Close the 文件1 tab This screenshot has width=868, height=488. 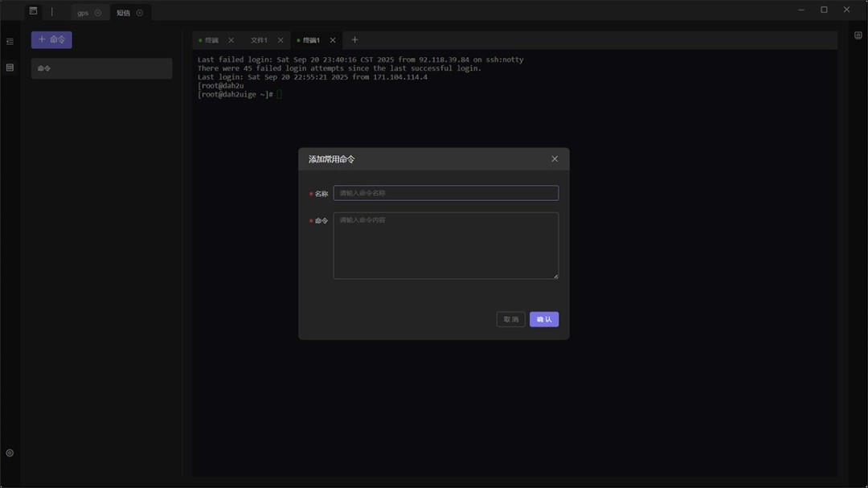(279, 39)
